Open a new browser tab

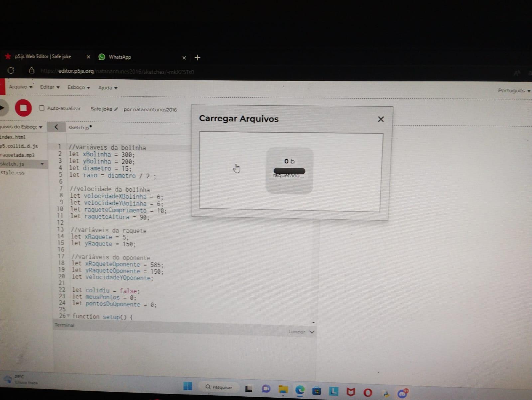[x=197, y=58]
